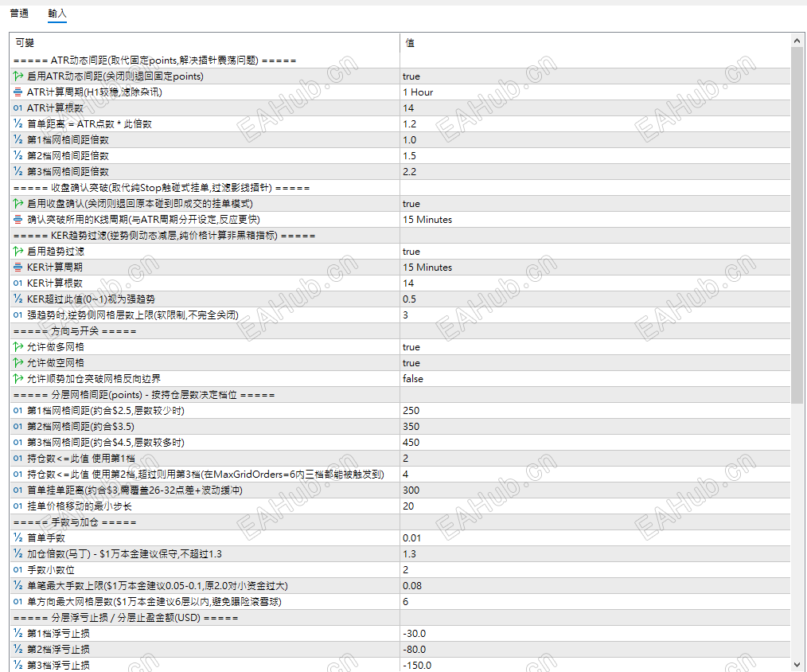Click the vertical scrollbar thumb
Viewport: 807px width, 672px height.
[797, 225]
